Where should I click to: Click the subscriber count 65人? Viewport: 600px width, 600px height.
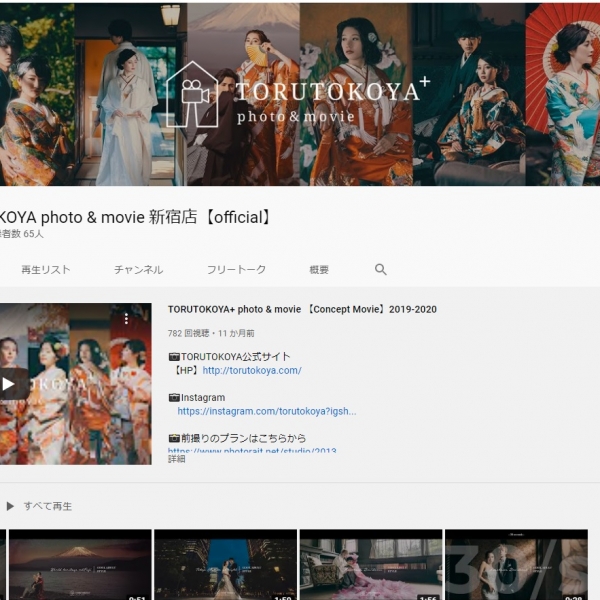21,234
